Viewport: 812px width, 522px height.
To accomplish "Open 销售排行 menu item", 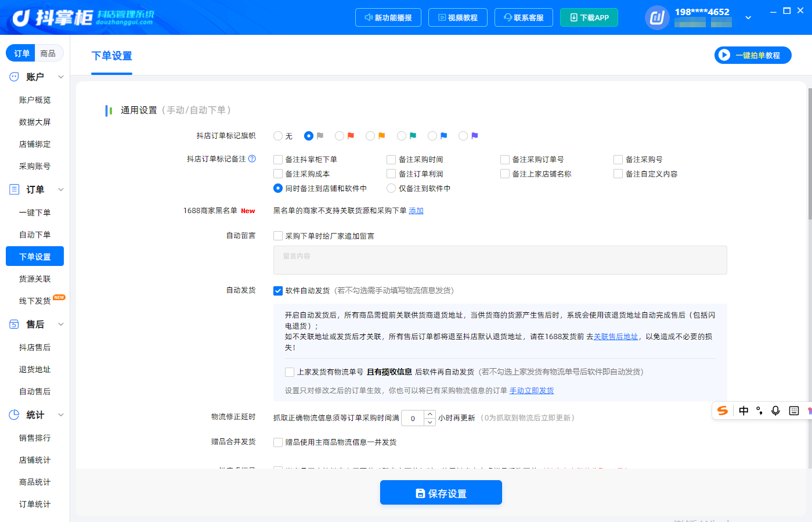I will [35, 438].
